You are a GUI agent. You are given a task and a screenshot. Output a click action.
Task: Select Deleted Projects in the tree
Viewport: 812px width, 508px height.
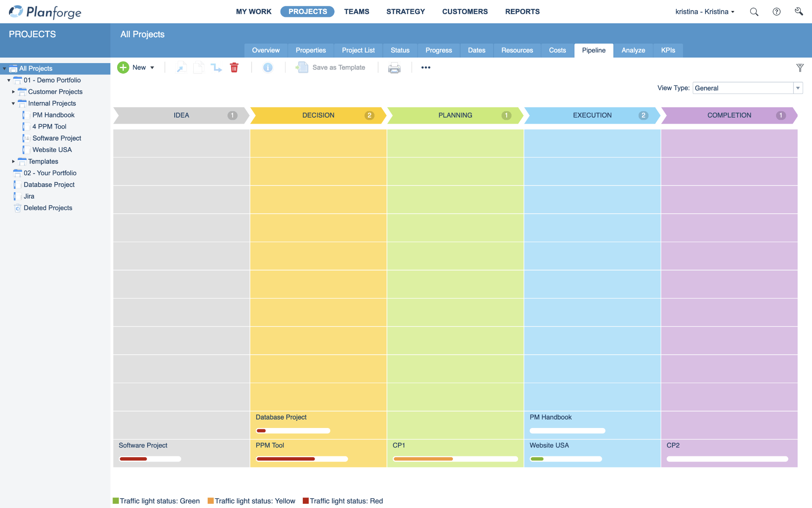point(48,208)
